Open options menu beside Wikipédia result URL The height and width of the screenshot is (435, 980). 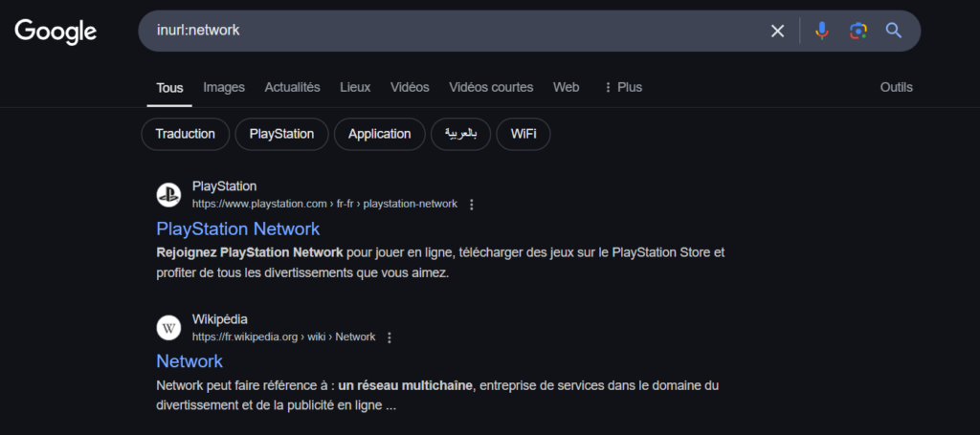pos(390,337)
